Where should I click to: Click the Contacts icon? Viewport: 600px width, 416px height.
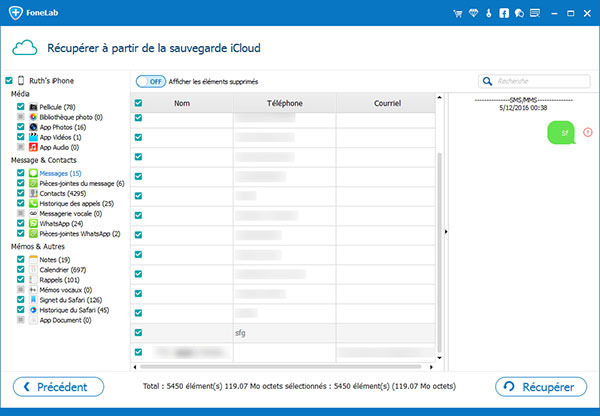[33, 193]
